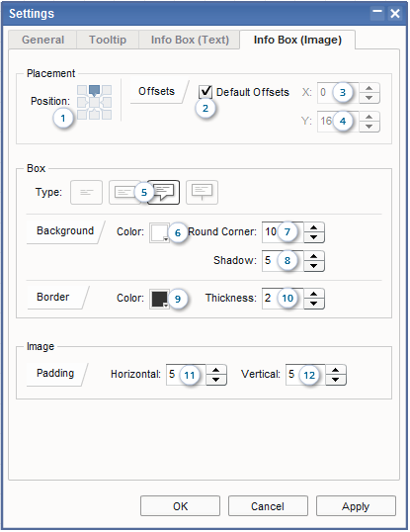Image resolution: width=410 pixels, height=532 pixels.
Task: Increase the Shadow value
Action: point(314,256)
